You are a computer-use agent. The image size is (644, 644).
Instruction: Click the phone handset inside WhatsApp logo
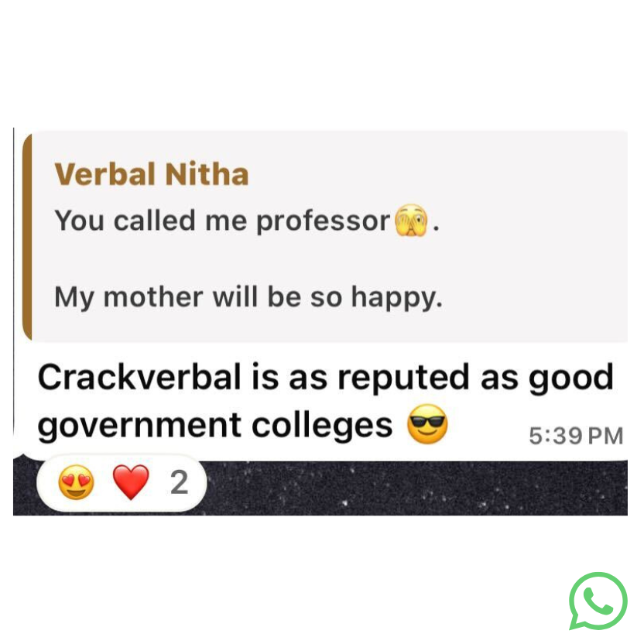point(598,601)
